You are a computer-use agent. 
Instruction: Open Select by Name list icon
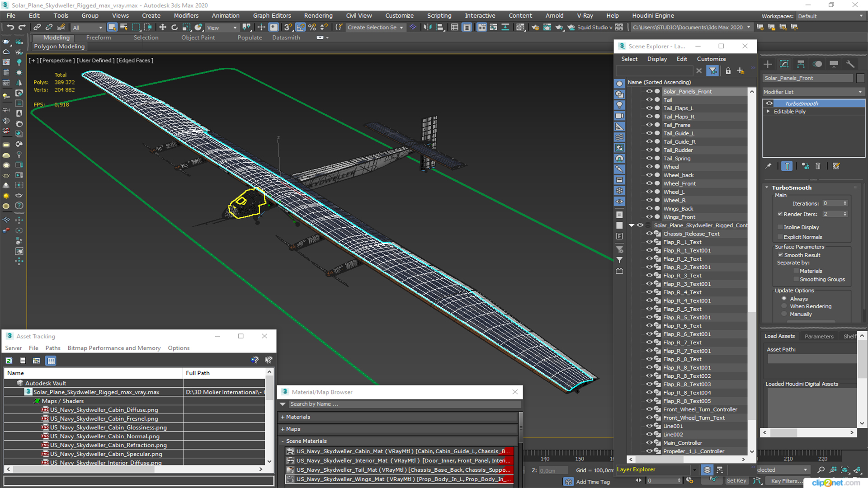pyautogui.click(x=123, y=28)
